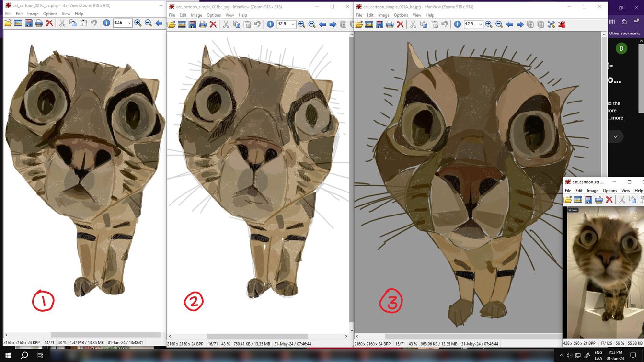Click horizontal scrollbar in cat_cartoon_001C_bc.png window

click(105, 335)
